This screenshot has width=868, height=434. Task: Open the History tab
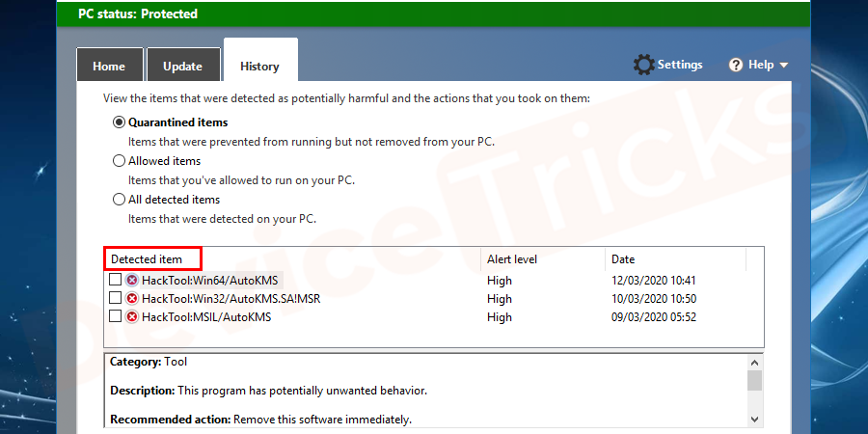coord(260,60)
